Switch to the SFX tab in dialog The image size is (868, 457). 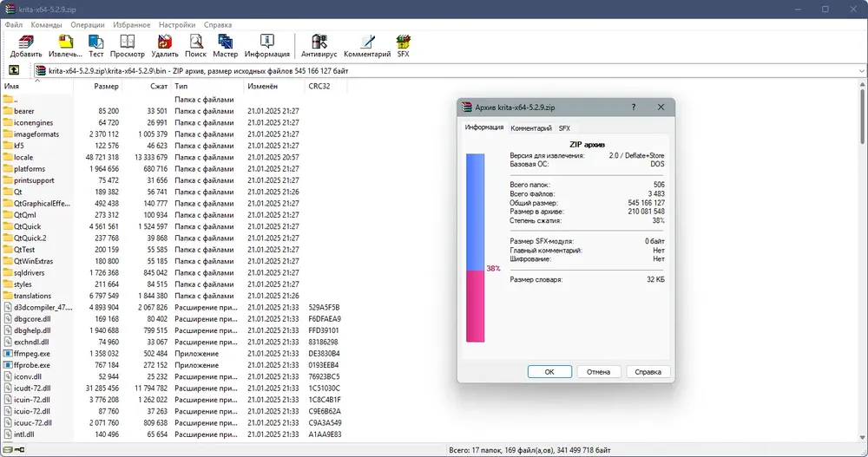(x=564, y=127)
